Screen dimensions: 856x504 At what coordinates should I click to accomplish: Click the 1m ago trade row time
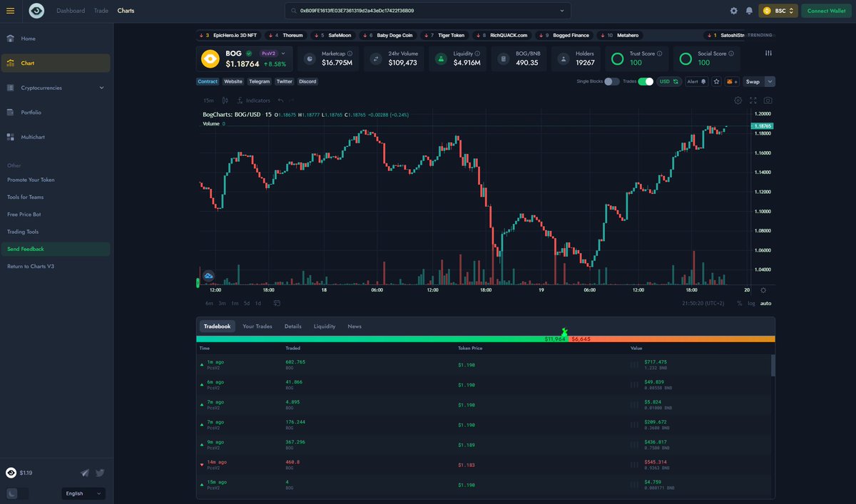coord(215,362)
